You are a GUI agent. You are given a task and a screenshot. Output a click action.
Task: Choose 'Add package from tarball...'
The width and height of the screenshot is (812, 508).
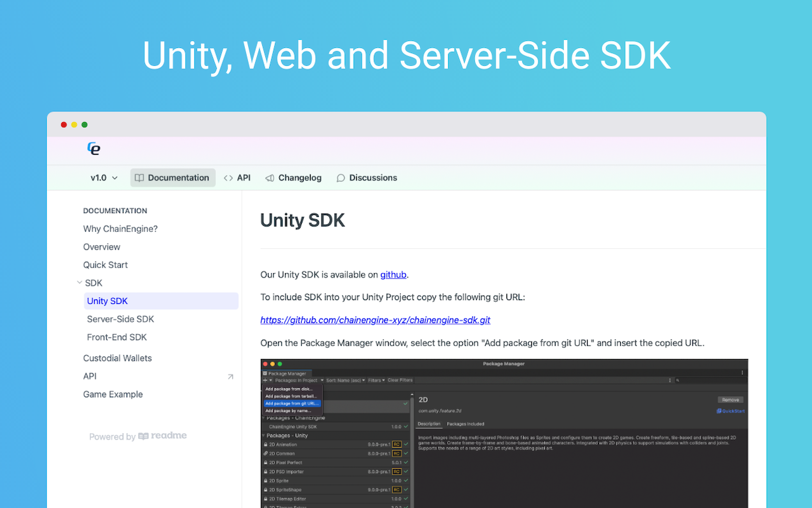click(x=292, y=396)
